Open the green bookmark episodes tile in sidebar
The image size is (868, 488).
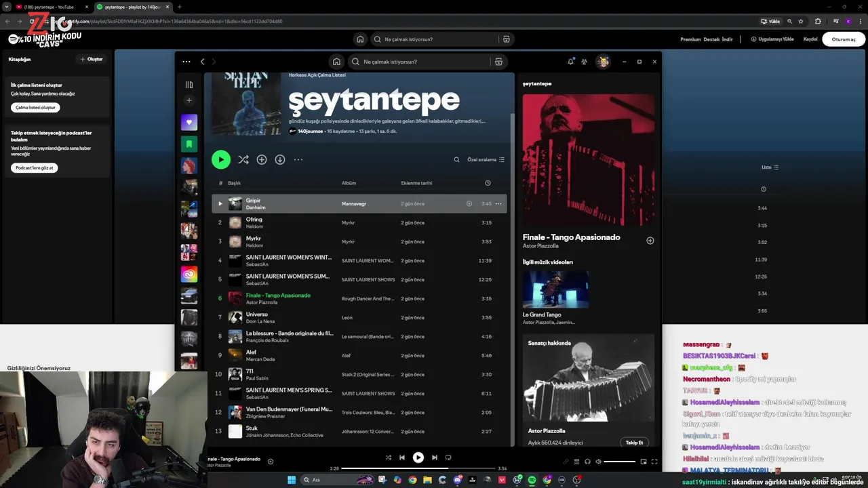click(x=189, y=144)
